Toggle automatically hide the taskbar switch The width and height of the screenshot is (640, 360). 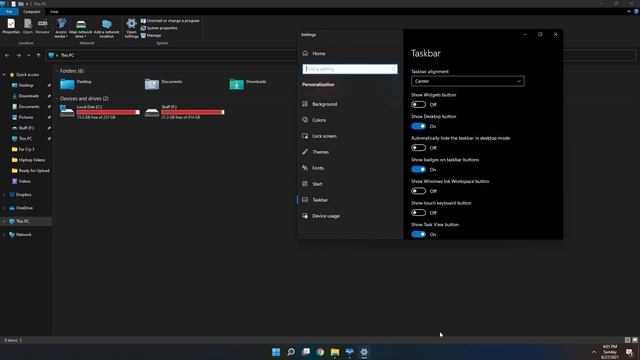click(x=418, y=148)
